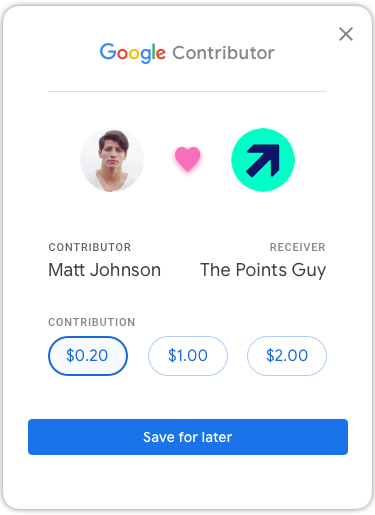The image size is (375, 515).
Task: Click the dark blue arrow inside the green circle
Action: pos(263,160)
